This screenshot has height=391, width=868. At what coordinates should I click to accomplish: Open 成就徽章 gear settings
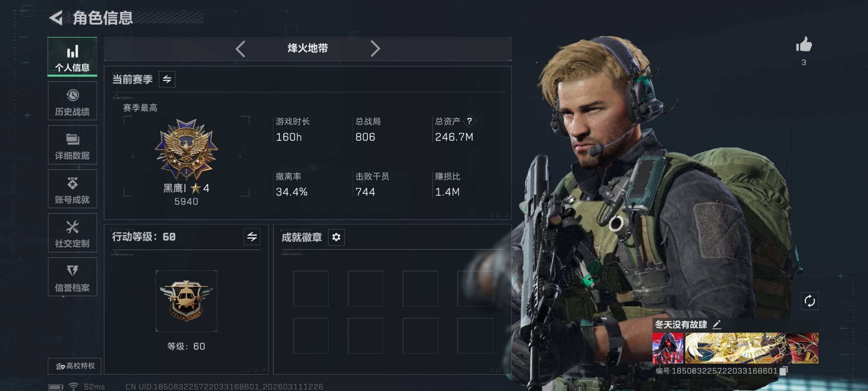[336, 237]
